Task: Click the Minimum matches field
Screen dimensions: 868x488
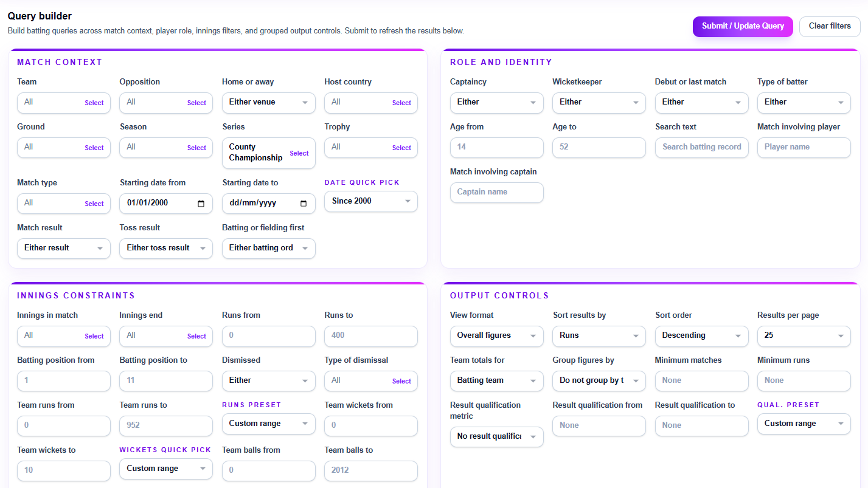Action: point(702,381)
